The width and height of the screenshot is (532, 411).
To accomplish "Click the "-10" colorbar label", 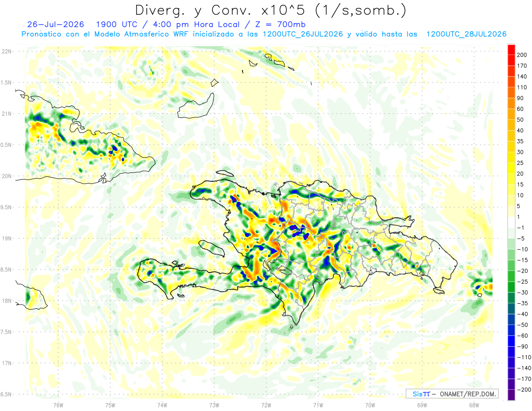I will tap(522, 249).
